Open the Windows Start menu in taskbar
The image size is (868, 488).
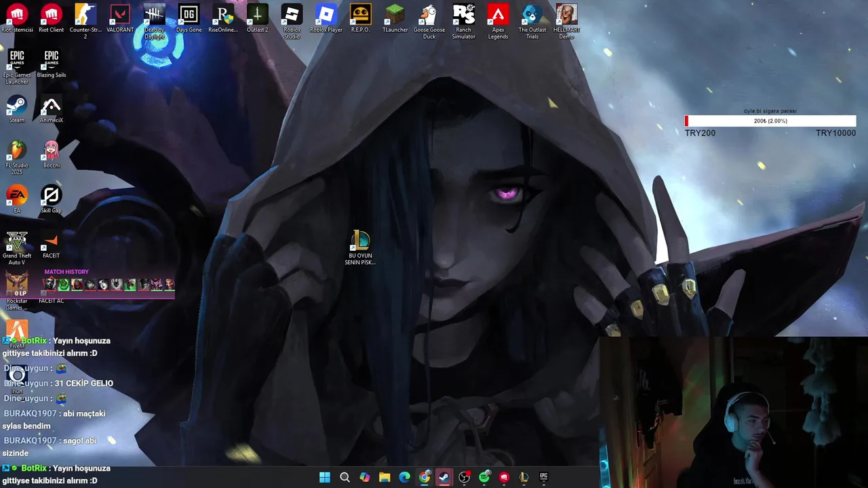coord(325,477)
